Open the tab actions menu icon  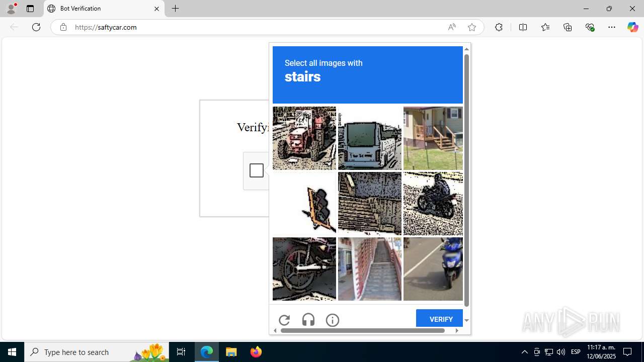[x=30, y=9]
